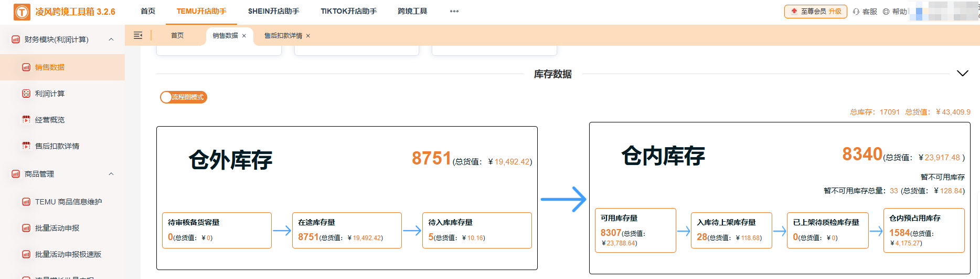Open 销售数据 in the sidebar
Image resolution: width=980 pixels, height=279 pixels.
click(x=62, y=67)
